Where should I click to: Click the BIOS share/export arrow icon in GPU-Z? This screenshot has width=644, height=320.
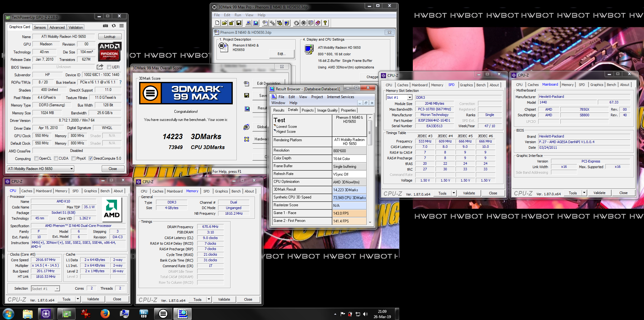tap(100, 67)
